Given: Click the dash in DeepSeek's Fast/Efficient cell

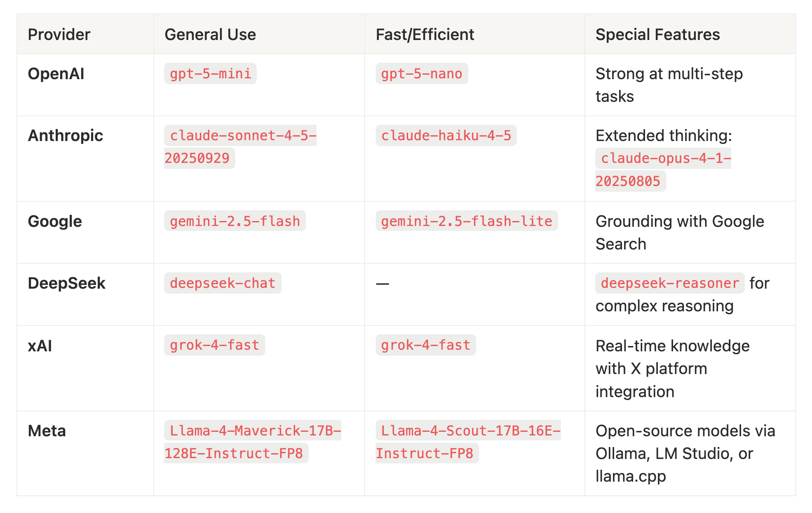Looking at the screenshot, I should point(383,284).
